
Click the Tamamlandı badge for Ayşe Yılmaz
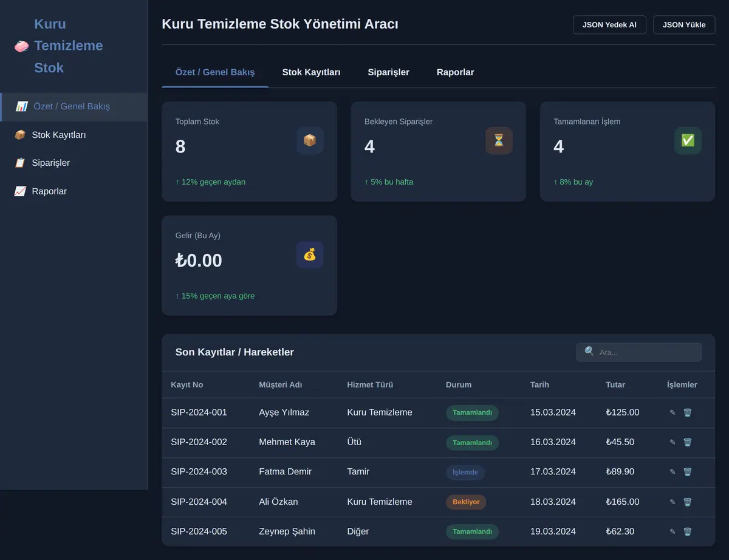coord(472,413)
